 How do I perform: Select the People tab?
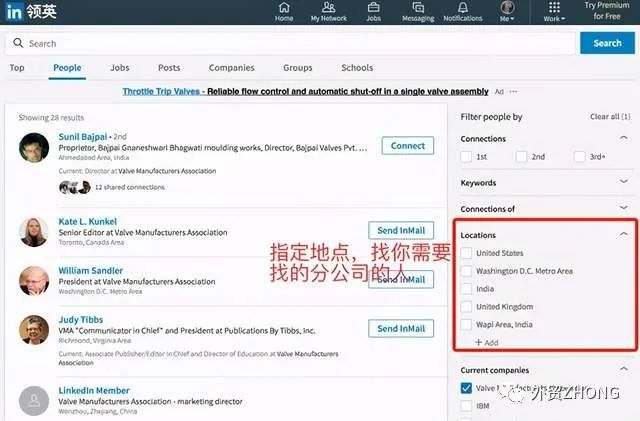pos(67,68)
